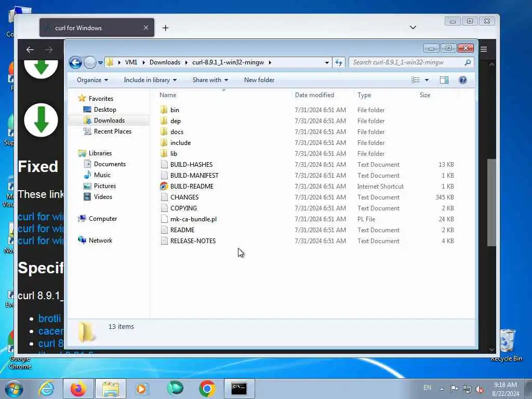
Task: Click the browser page vertical scrollbar
Action: (x=491, y=202)
